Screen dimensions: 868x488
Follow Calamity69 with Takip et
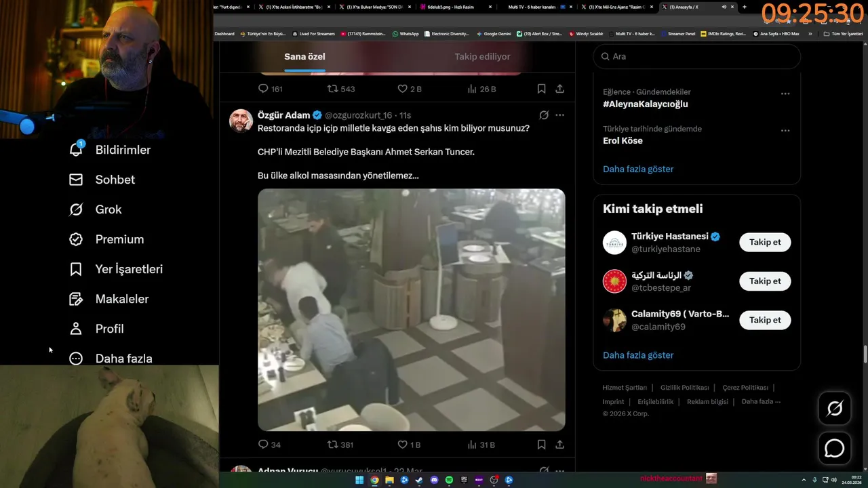pyautogui.click(x=765, y=320)
